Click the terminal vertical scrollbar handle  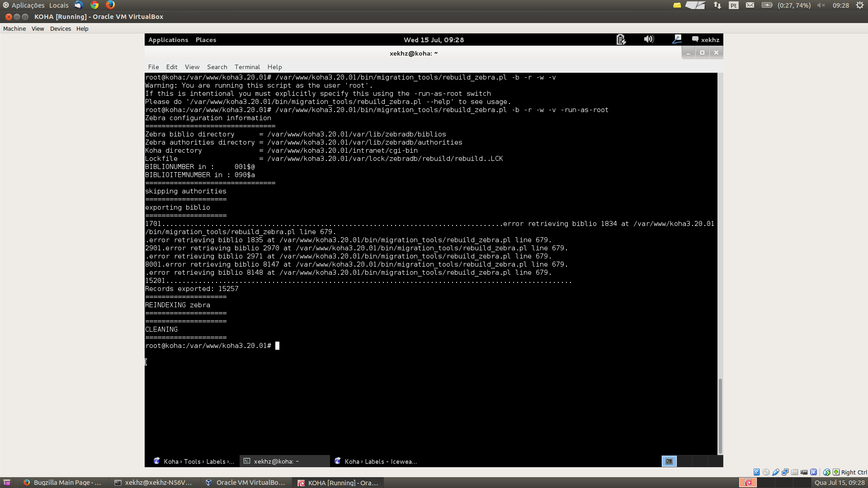[720, 416]
